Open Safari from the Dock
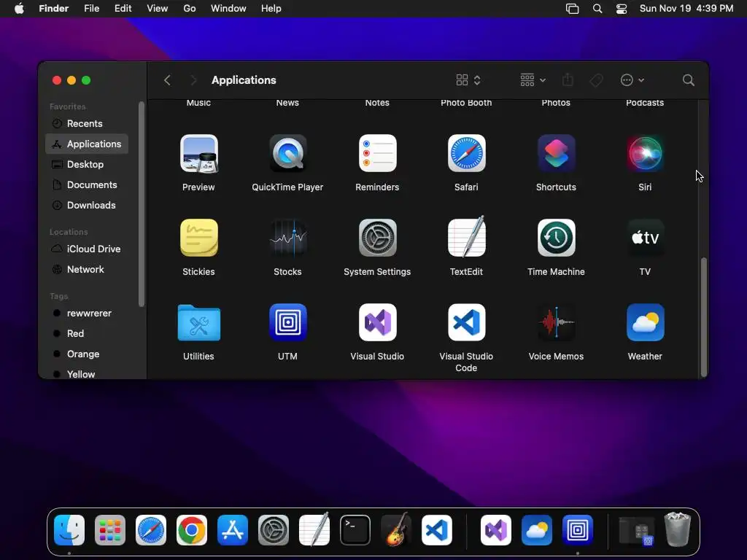The image size is (747, 560). click(151, 530)
